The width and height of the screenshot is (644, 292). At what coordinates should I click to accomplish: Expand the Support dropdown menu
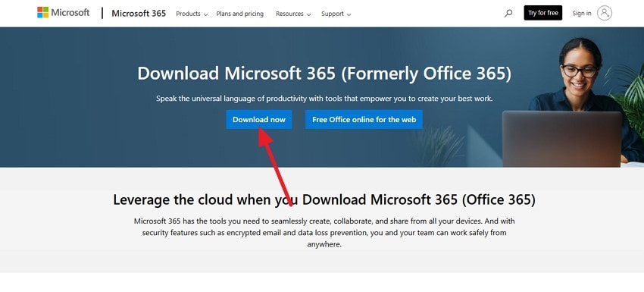tap(336, 14)
